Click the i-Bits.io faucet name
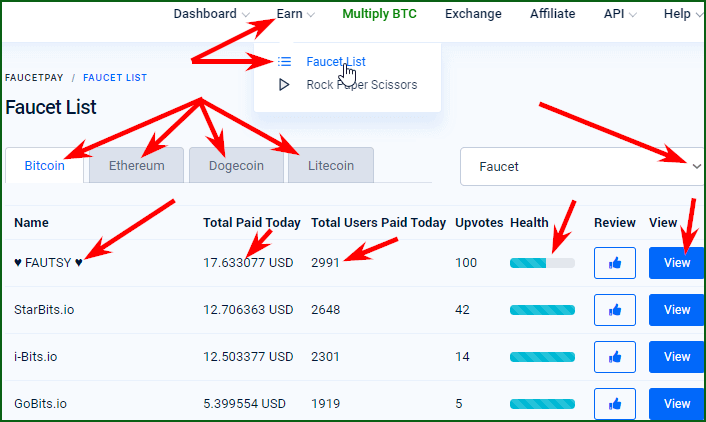 coord(36,357)
